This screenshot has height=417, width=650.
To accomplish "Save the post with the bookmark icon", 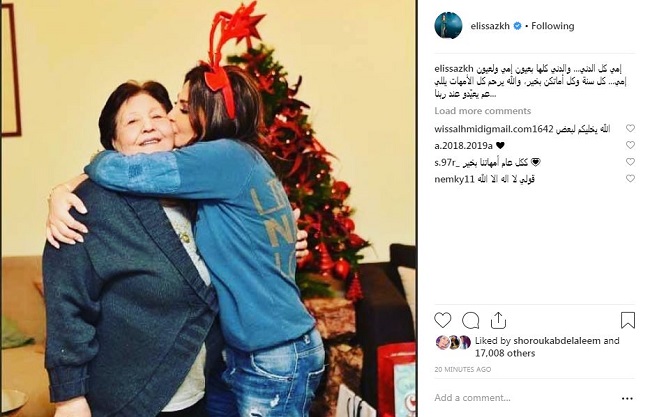I will [x=628, y=320].
